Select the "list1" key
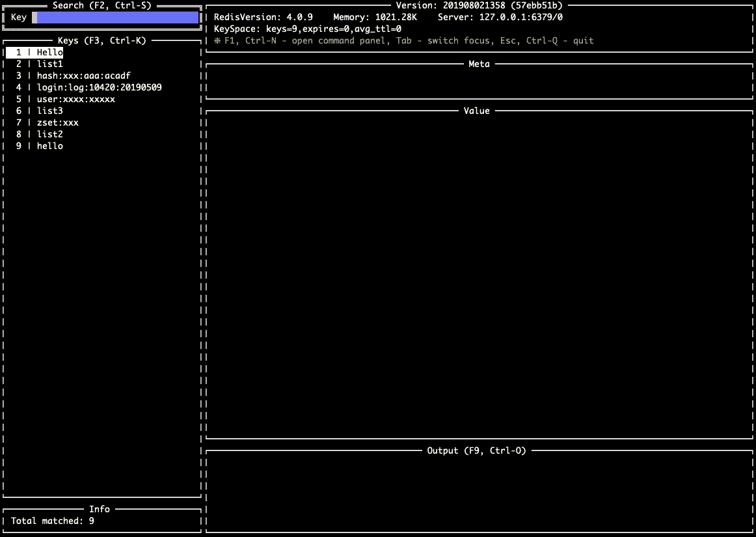The height and width of the screenshot is (537, 756). [49, 64]
